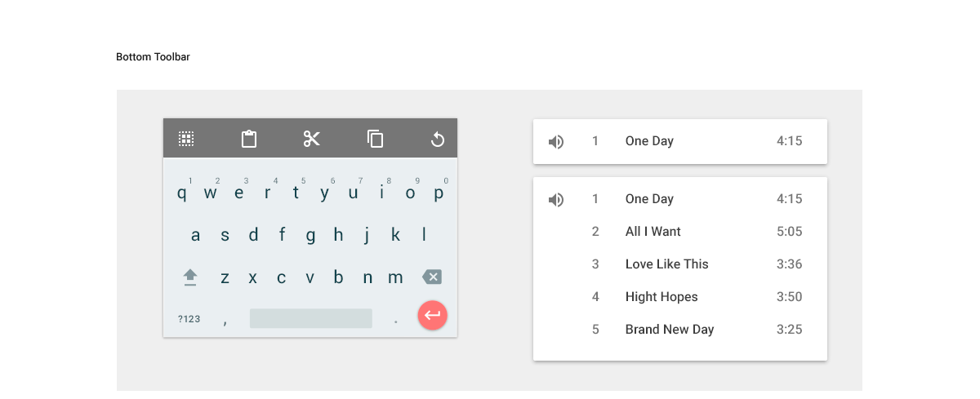Tap the Select All icon in toolbar
The image size is (980, 399).
click(186, 139)
